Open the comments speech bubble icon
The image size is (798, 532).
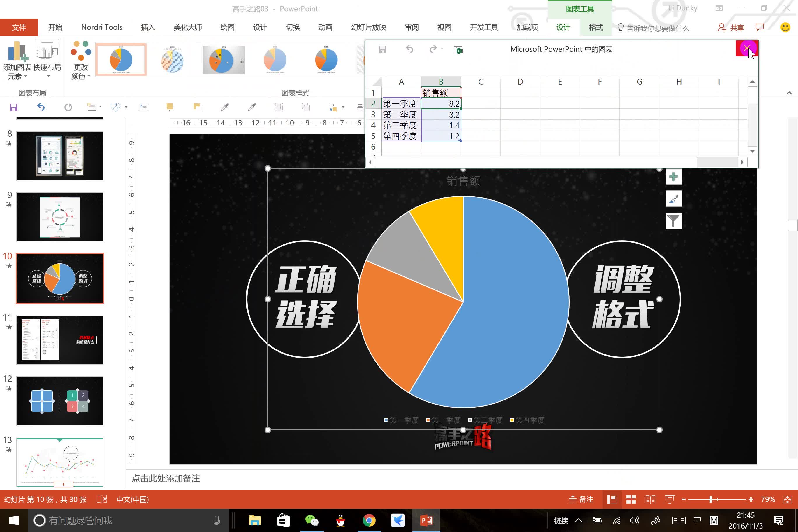760,27
